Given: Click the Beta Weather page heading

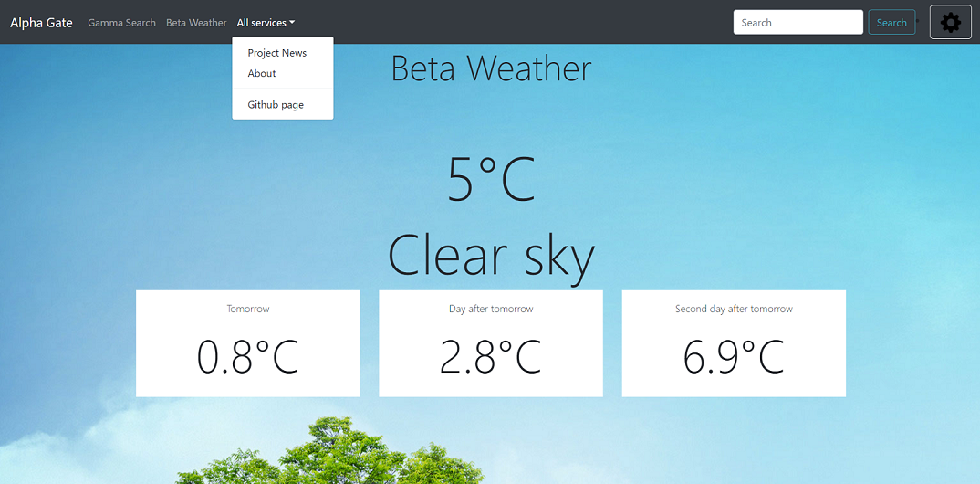Looking at the screenshot, I should 491,68.
